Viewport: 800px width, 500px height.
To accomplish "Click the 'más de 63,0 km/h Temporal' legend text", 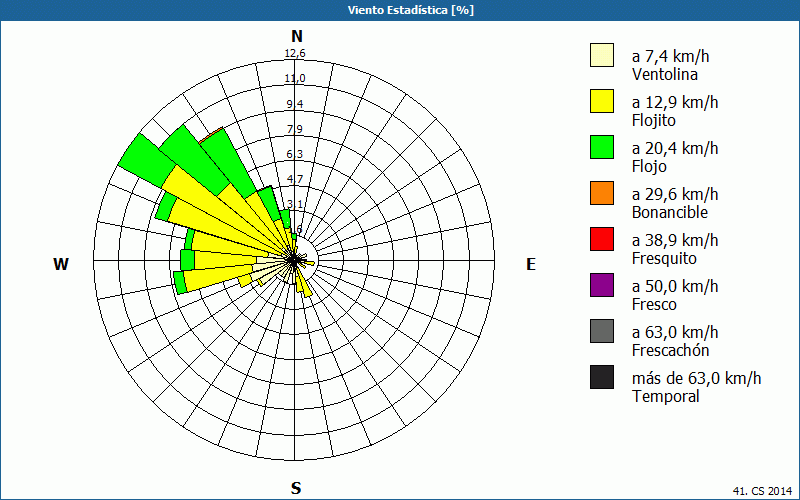I will tap(696, 387).
